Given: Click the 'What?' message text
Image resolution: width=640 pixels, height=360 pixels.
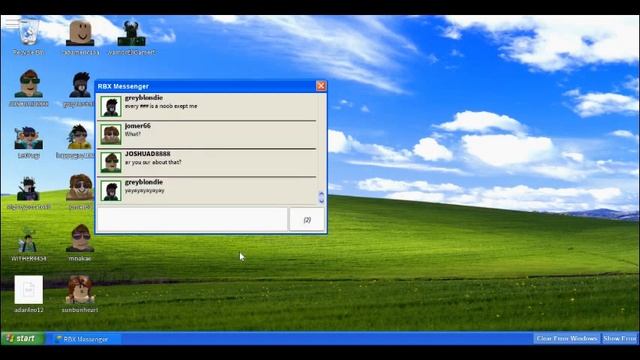Looking at the screenshot, I should pyautogui.click(x=133, y=134).
